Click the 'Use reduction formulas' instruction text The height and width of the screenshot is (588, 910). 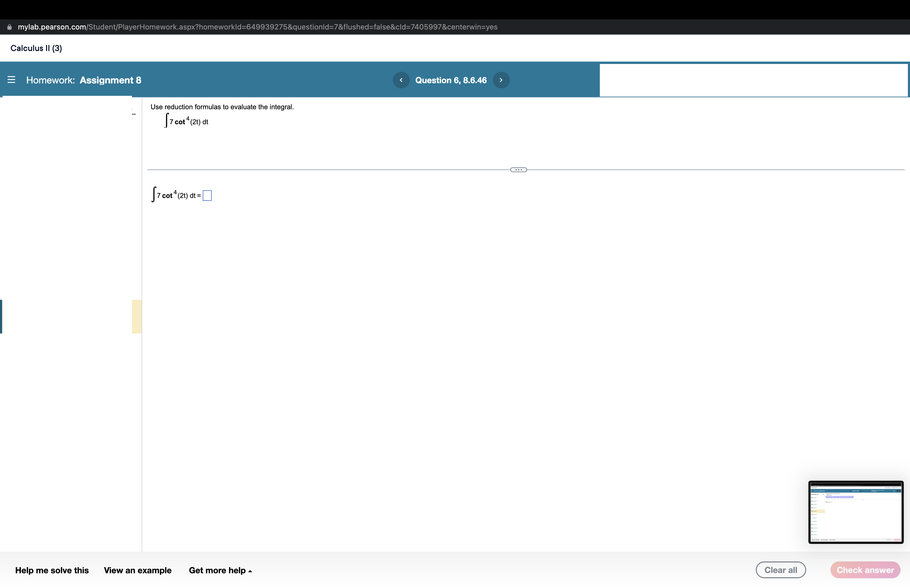tap(222, 107)
